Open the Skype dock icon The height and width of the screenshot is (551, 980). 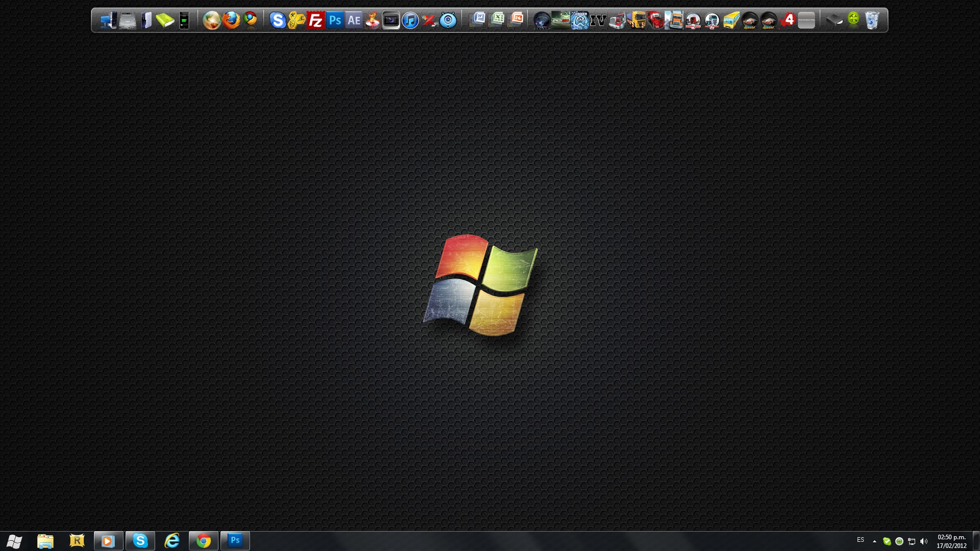tap(277, 20)
